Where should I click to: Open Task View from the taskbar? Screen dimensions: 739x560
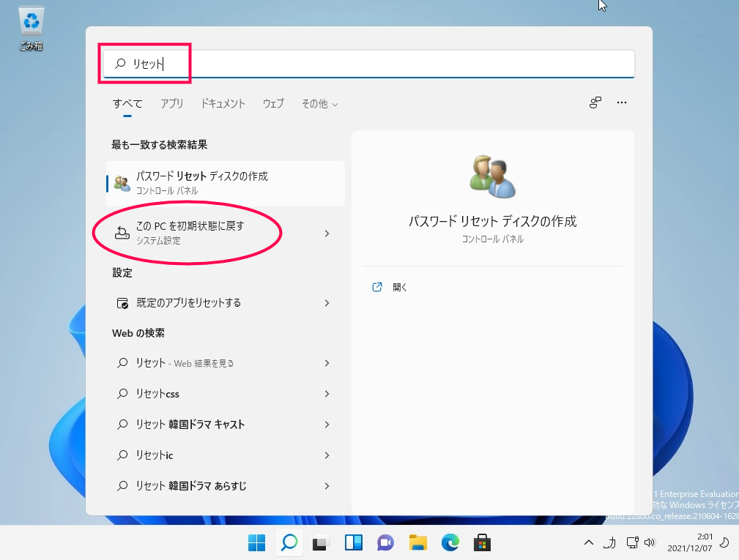click(321, 542)
